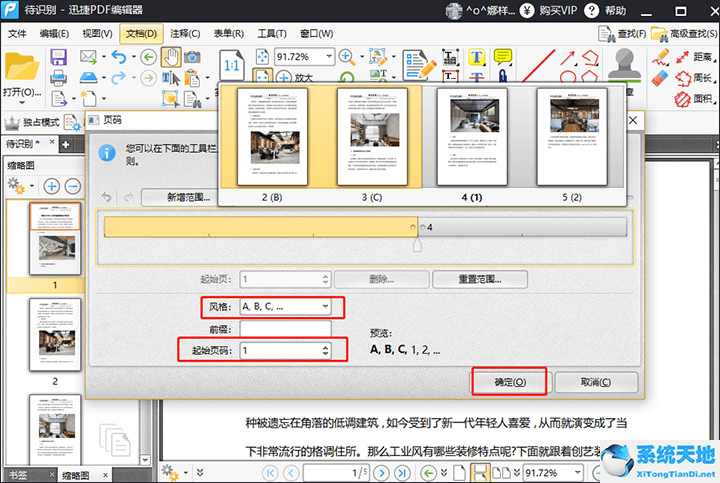Zoom out thumbnails with minus icon
This screenshot has height=483, width=720.
[x=73, y=186]
